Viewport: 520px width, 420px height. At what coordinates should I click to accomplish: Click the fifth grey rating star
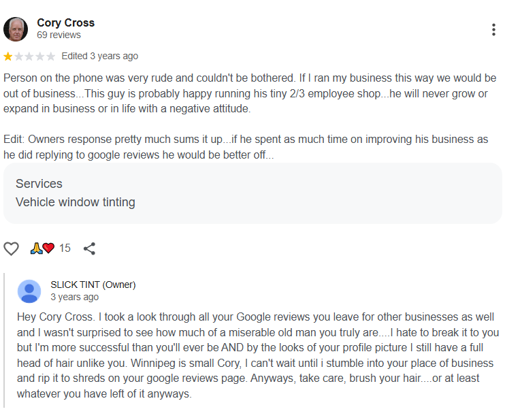click(51, 56)
